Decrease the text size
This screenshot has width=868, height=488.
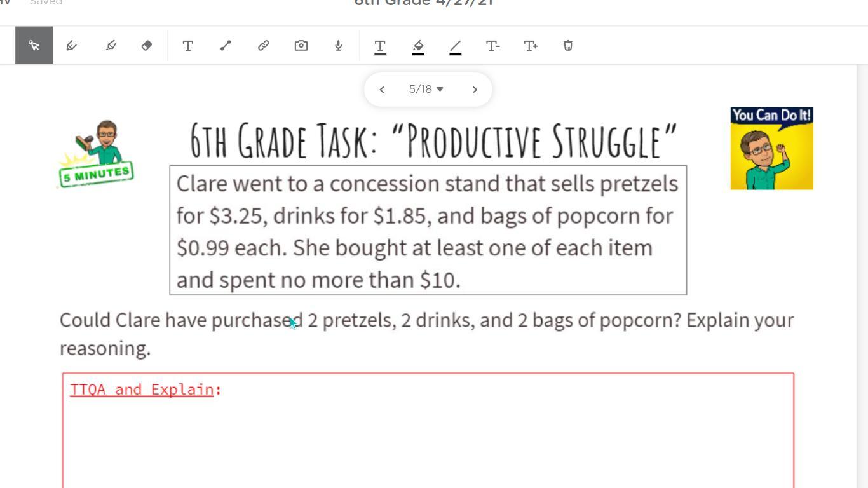(492, 45)
